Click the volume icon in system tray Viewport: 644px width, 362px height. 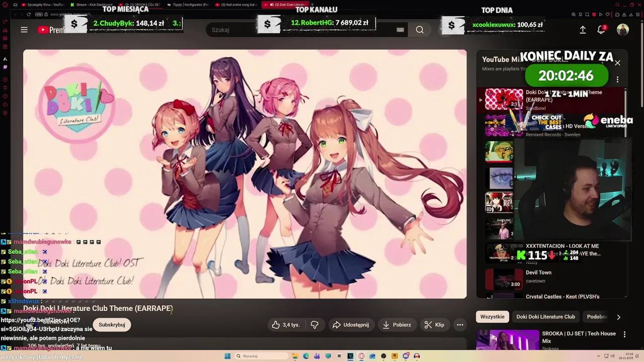tap(613, 356)
